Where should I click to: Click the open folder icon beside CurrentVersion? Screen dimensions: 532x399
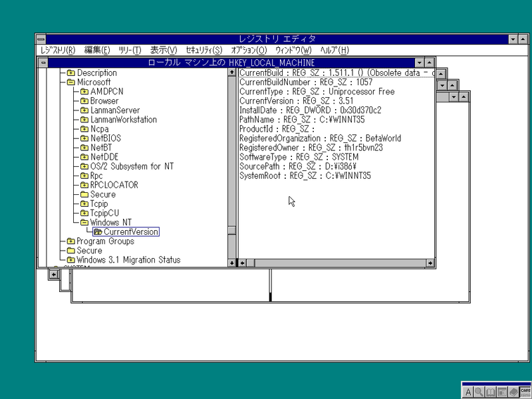tap(98, 231)
